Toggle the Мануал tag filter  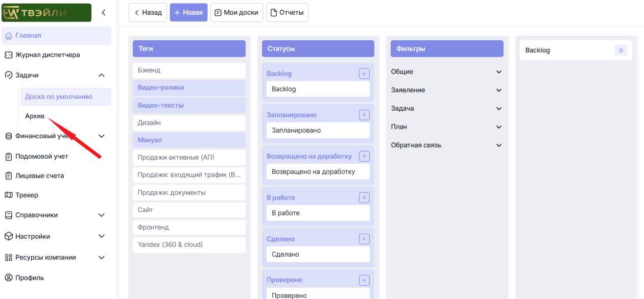pos(189,140)
